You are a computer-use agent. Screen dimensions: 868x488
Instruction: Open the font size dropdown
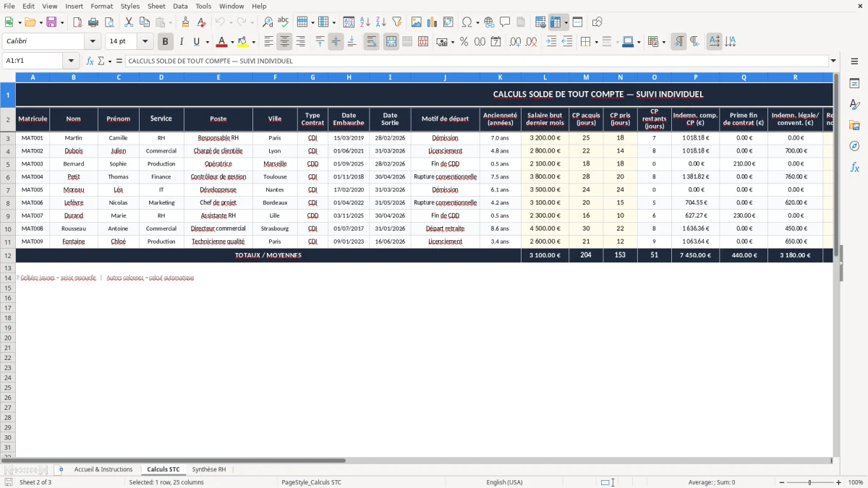pos(145,42)
